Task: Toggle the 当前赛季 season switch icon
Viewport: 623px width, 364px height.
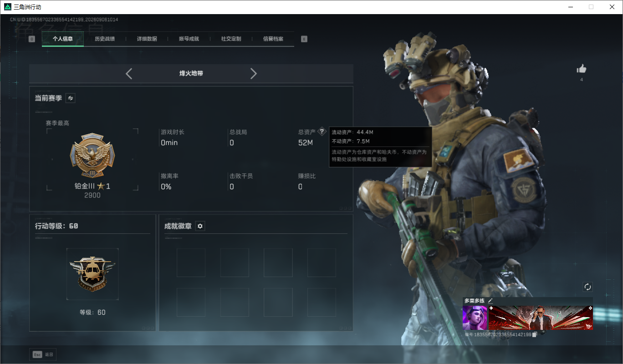Action: coord(71,98)
